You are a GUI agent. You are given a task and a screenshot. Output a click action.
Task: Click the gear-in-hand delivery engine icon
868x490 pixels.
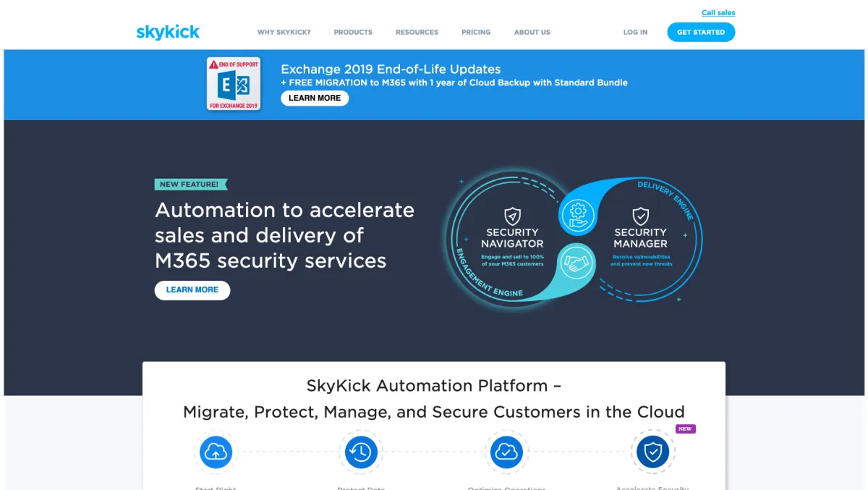pyautogui.click(x=576, y=216)
